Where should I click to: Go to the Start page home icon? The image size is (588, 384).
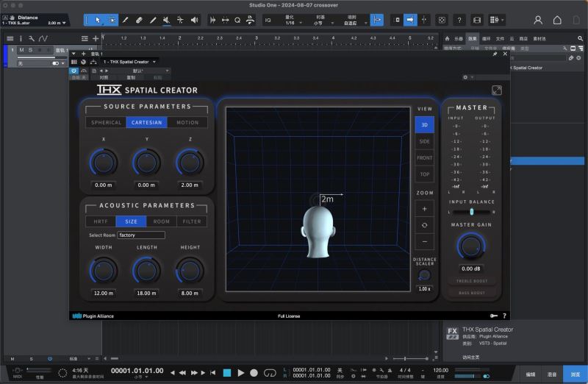pos(557,20)
